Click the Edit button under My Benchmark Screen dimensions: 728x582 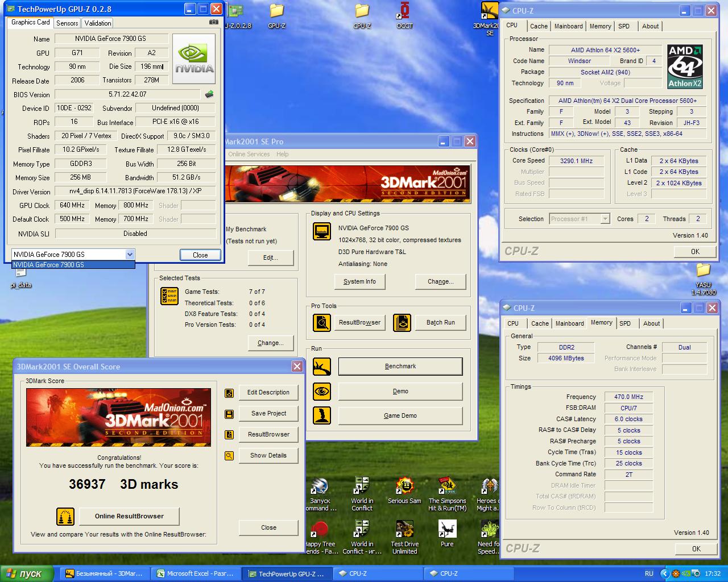271,258
